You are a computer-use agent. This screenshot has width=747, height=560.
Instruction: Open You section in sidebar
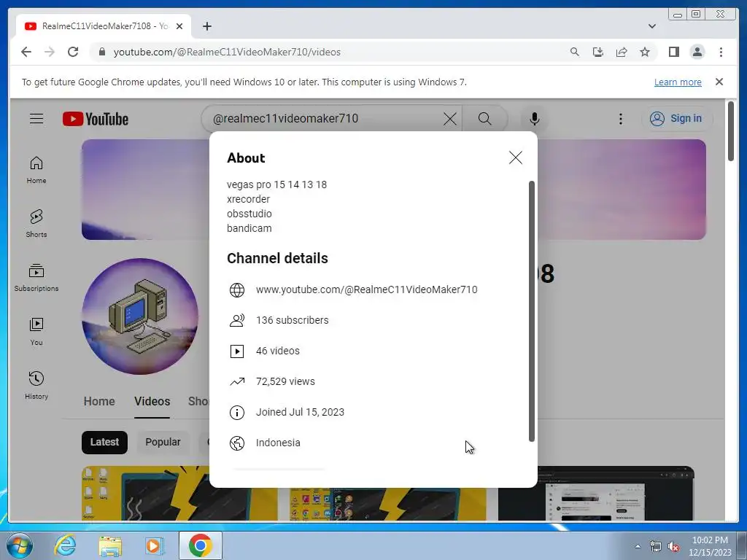(36, 332)
